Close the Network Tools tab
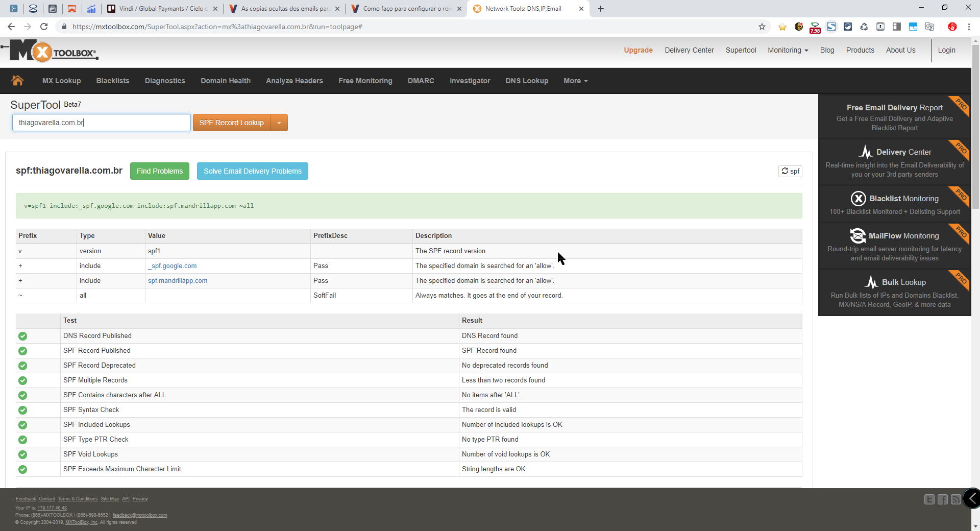The height and width of the screenshot is (531, 980). click(x=581, y=9)
